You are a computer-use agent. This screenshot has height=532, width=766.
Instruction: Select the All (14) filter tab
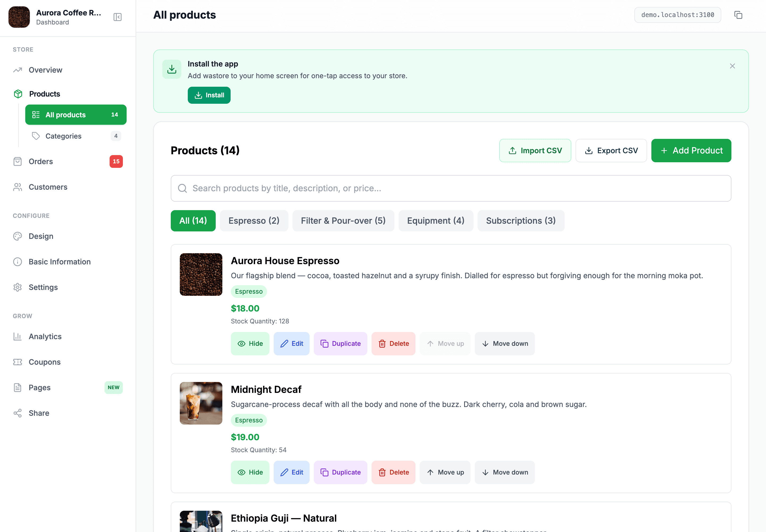pyautogui.click(x=193, y=221)
